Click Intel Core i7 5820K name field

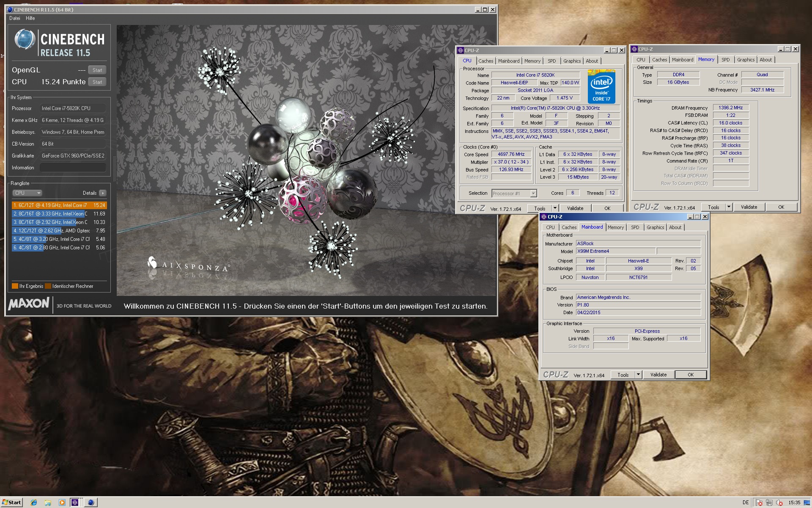point(535,75)
